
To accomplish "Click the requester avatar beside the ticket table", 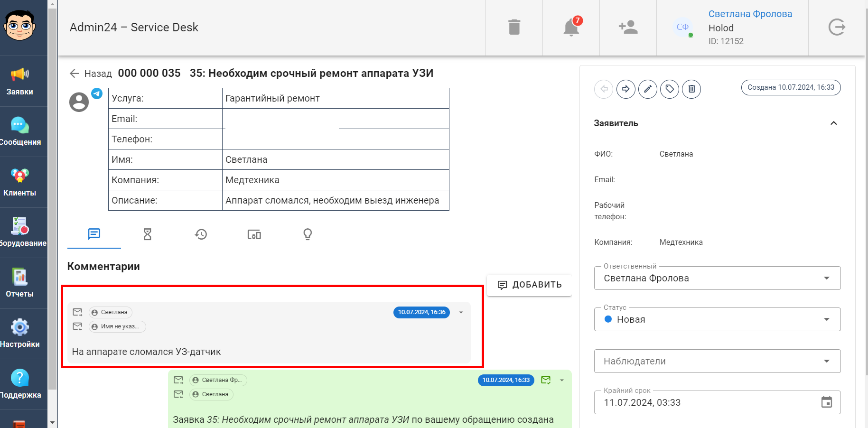I will [79, 102].
